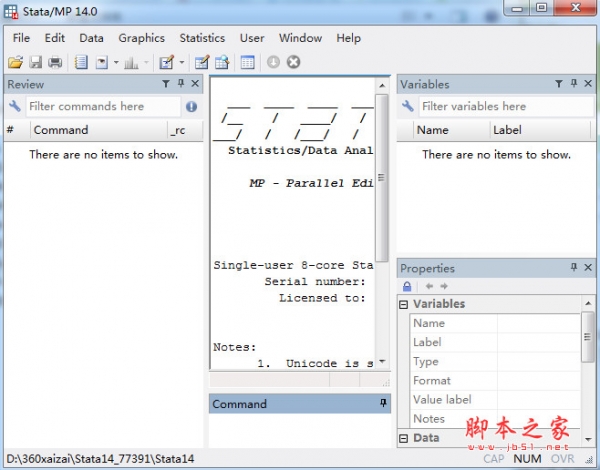Screen dimensions: 600x470
Task: Close the Variables panel
Action: point(588,83)
